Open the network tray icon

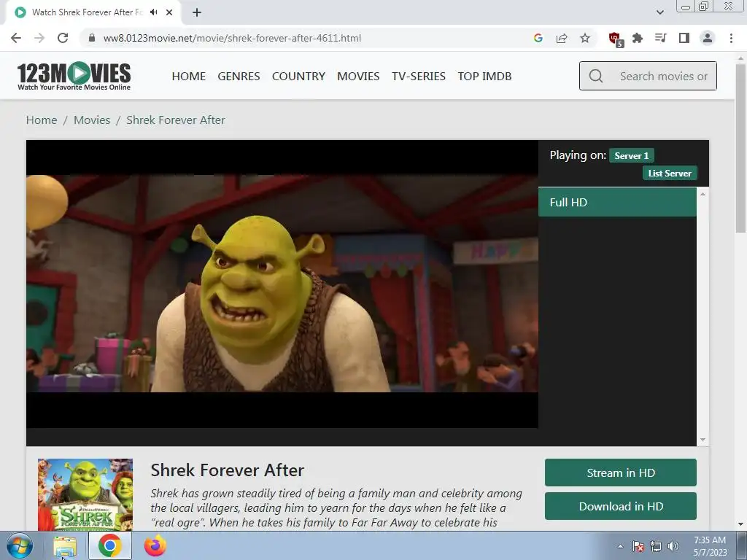tap(656, 546)
